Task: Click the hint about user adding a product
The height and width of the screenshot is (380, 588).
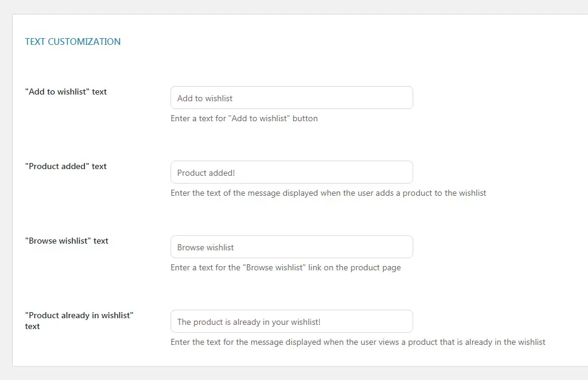Action: [x=328, y=193]
